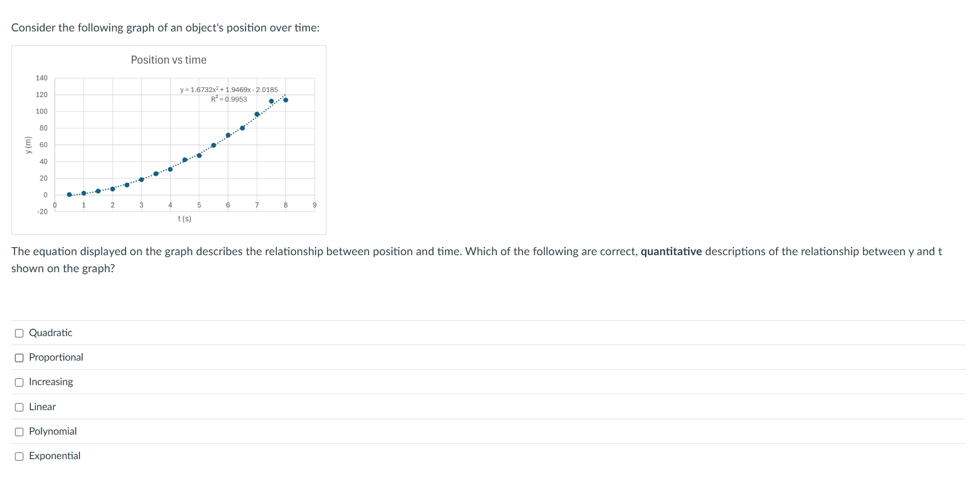Click the Consider the following graph heading
Image resolution: width=980 pixels, height=481 pixels.
[165, 27]
